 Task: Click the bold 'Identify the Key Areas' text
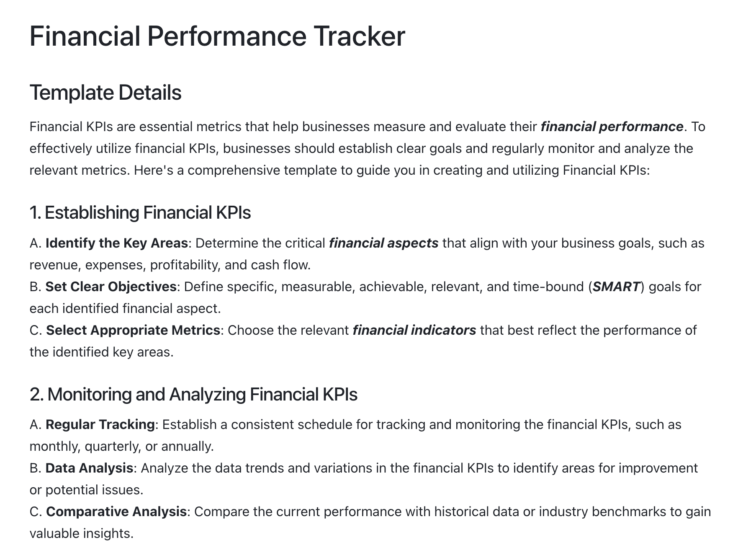[x=117, y=243]
